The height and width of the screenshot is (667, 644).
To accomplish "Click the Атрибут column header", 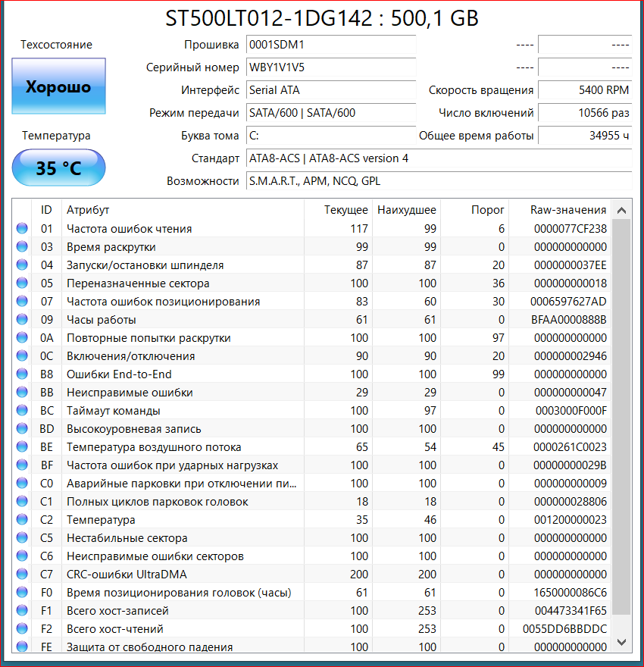I will coord(88,210).
